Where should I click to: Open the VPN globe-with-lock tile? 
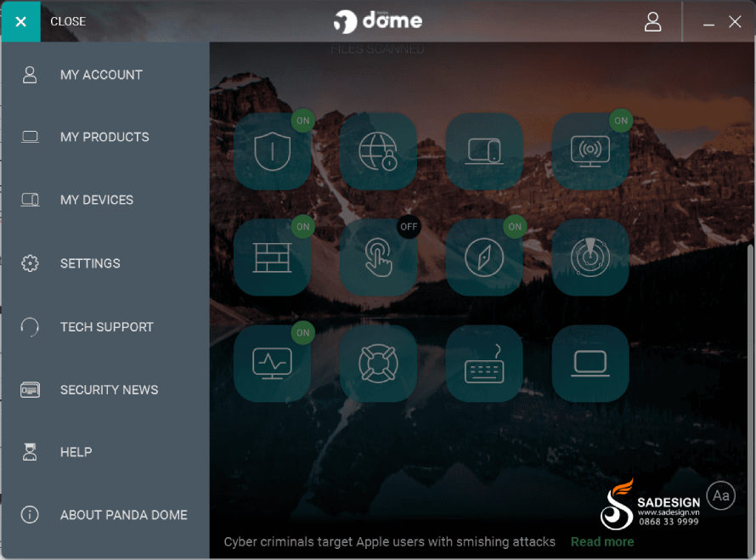[x=378, y=151]
